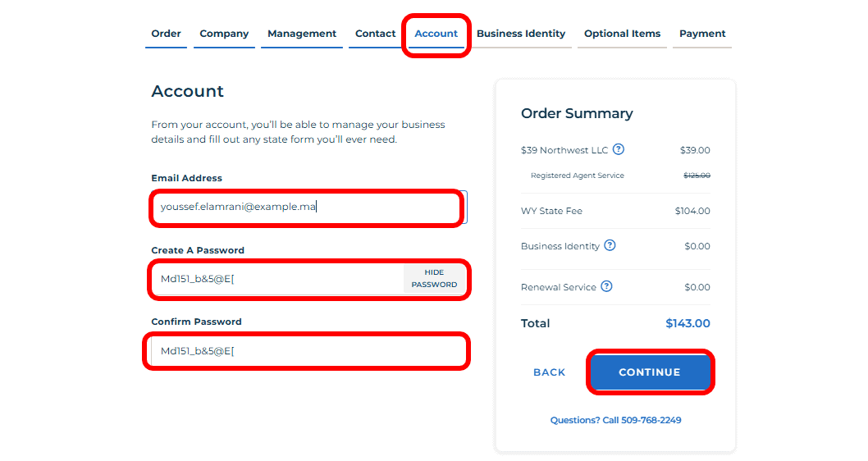The width and height of the screenshot is (868, 461).
Task: Click the Confirm Password field label
Action: (x=196, y=322)
